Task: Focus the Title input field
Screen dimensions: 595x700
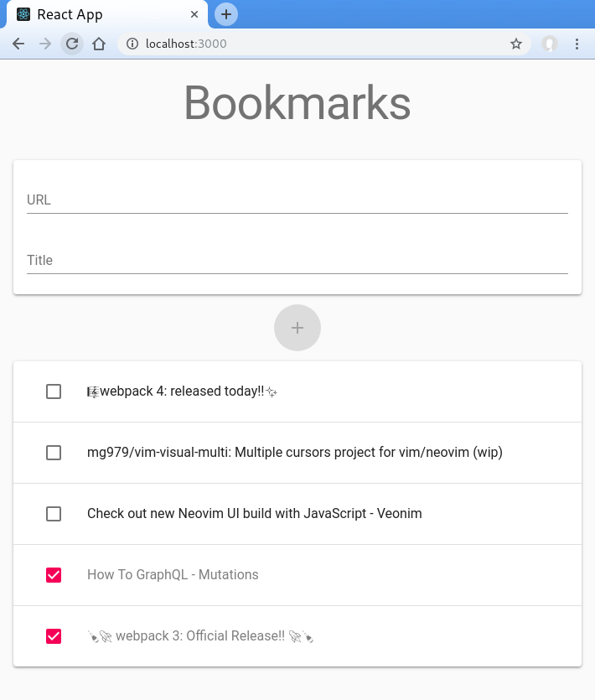Action: click(297, 261)
